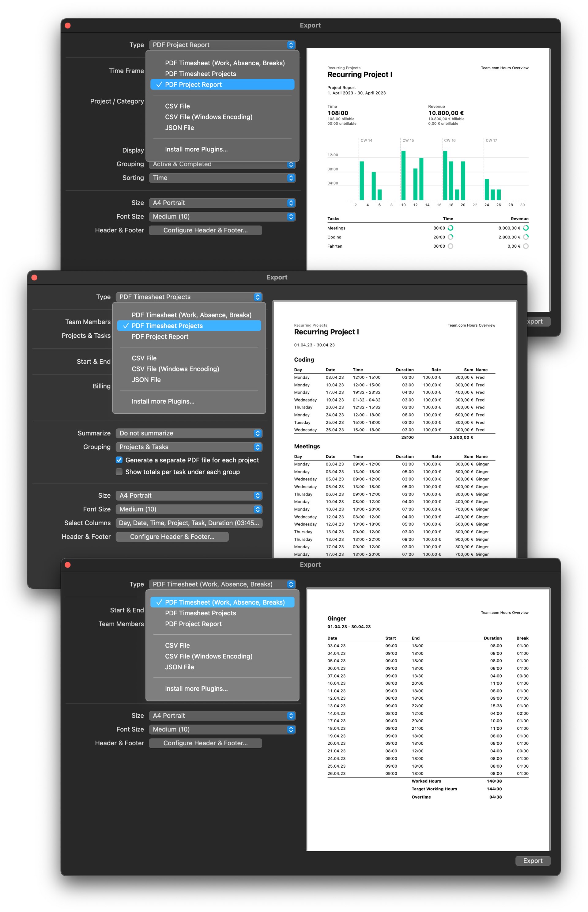Click the Meetings time progress ring icon

450,228
